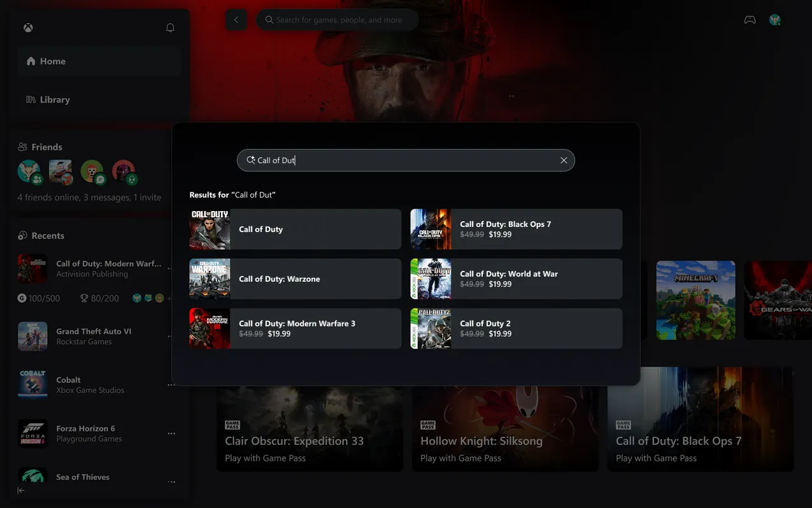The image size is (812, 508).
Task: Clear the search with X button
Action: coord(564,161)
